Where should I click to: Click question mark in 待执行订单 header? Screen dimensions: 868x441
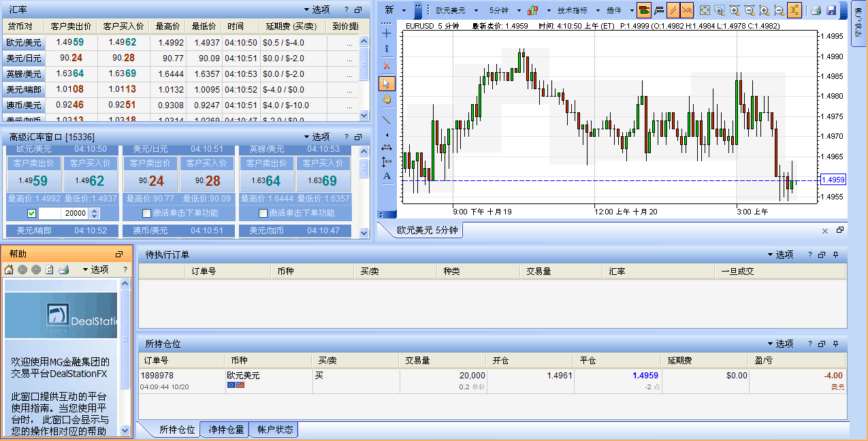[x=810, y=255]
